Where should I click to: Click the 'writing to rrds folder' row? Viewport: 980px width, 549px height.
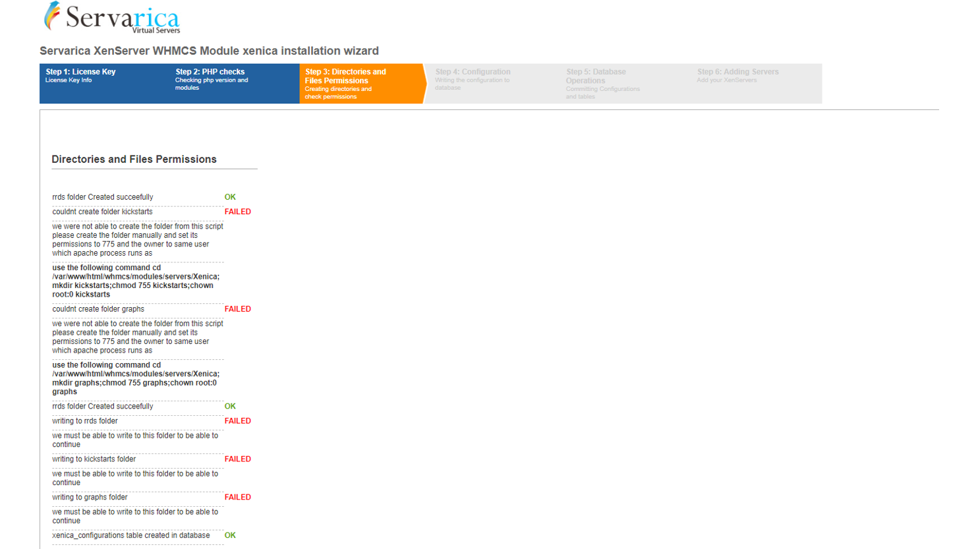85,421
